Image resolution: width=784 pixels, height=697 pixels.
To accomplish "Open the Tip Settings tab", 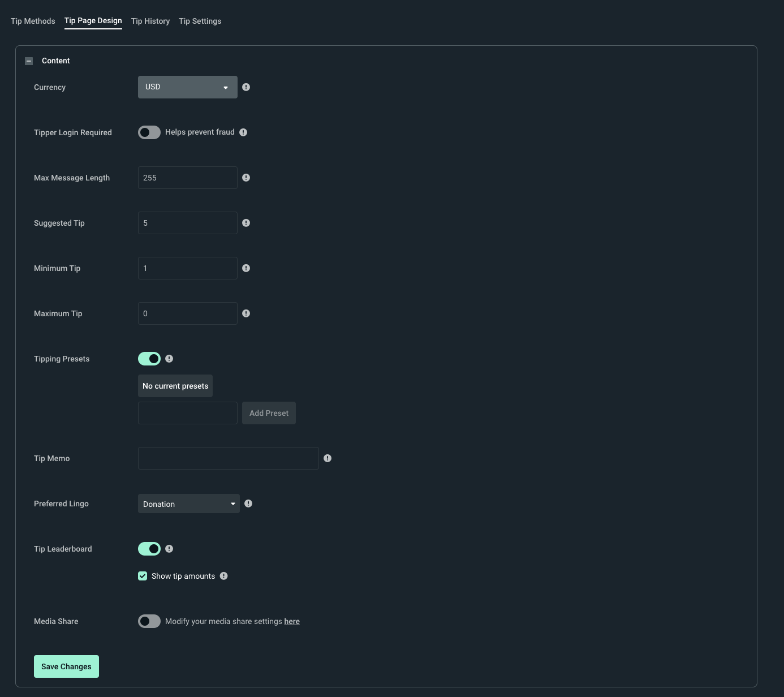I will pyautogui.click(x=200, y=21).
